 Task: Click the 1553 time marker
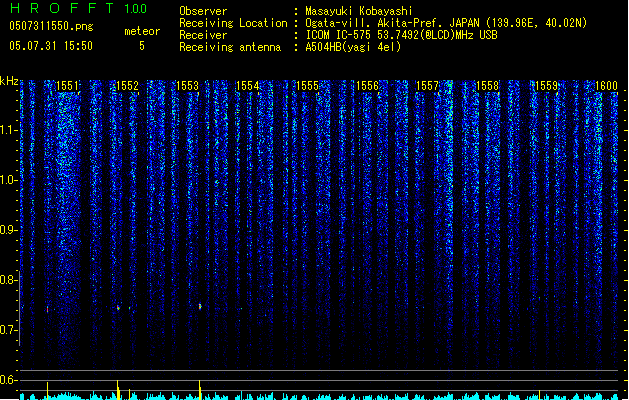click(187, 86)
